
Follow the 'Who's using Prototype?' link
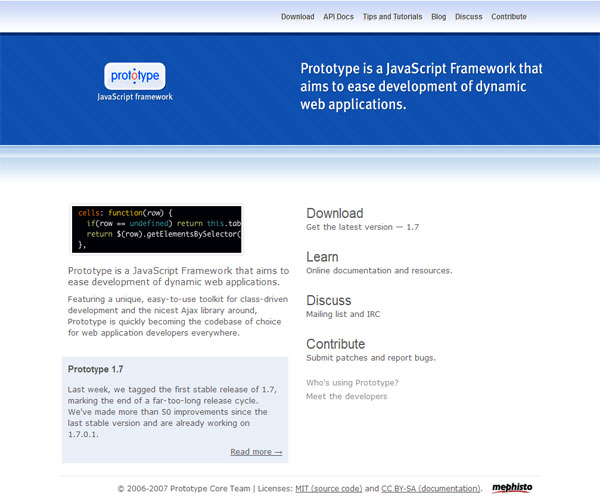352,383
